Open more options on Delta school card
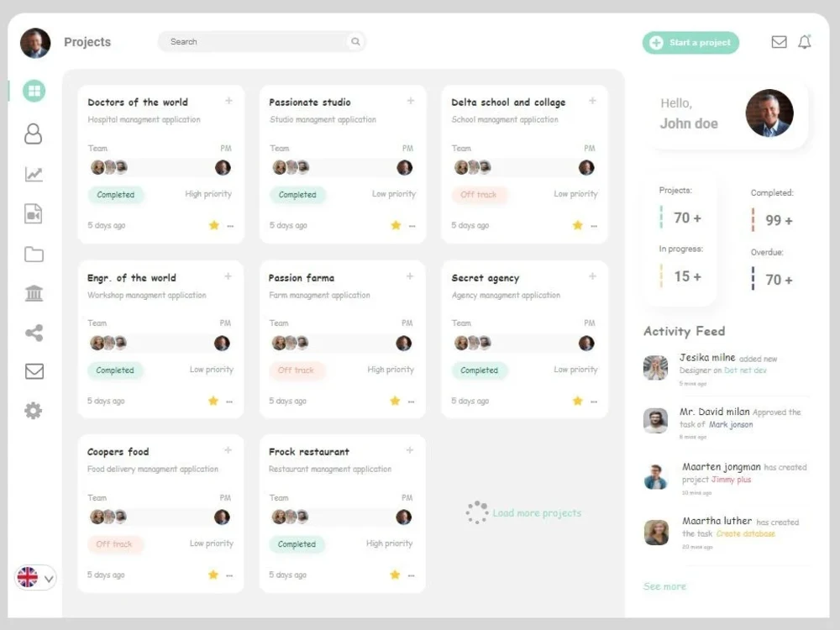This screenshot has width=840, height=630. click(x=594, y=226)
